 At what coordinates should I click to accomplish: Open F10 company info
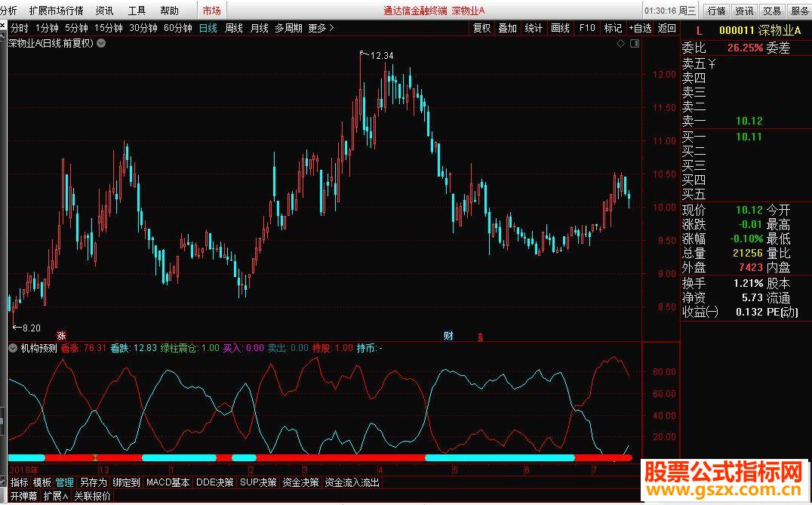pos(587,28)
